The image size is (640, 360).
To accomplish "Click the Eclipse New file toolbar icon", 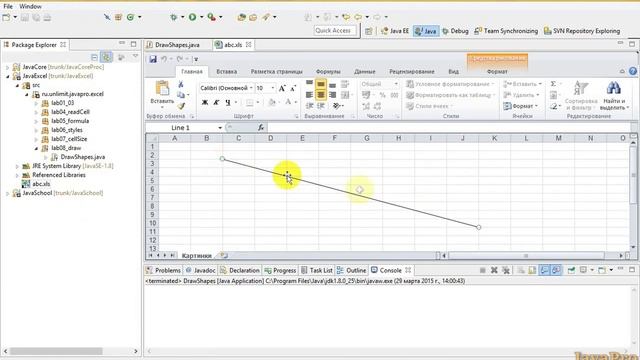I will pos(7,18).
